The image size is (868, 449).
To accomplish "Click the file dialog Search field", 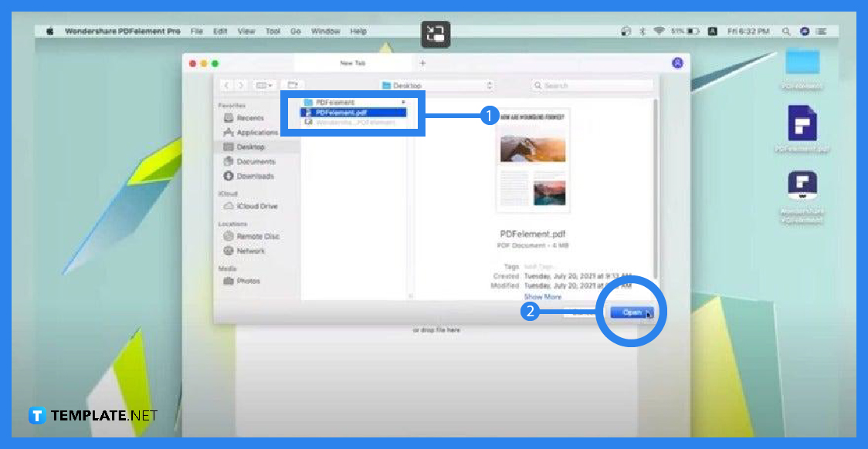I will click(x=592, y=86).
